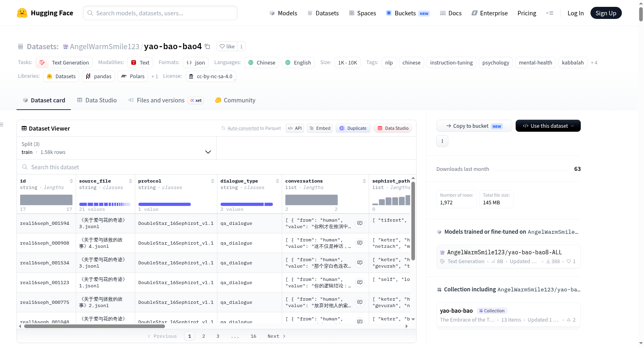Viewport: 644px width, 347px height.
Task: Select the English language tag
Action: tap(298, 62)
